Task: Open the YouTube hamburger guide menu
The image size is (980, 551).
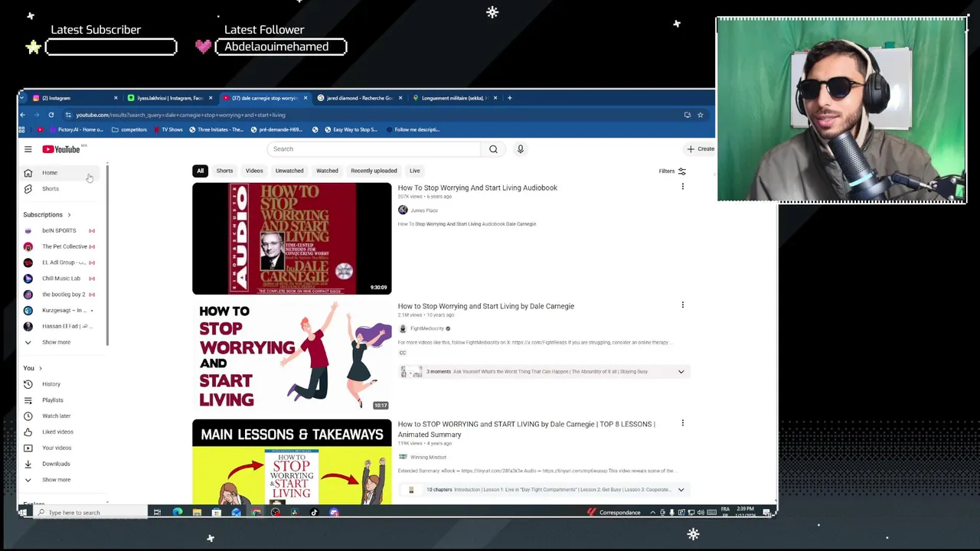Action: tap(28, 149)
